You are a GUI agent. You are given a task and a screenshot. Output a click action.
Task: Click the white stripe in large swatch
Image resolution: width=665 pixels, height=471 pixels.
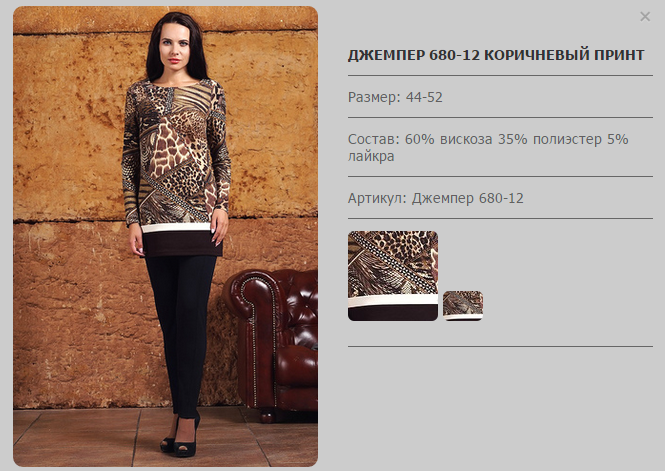click(393, 300)
